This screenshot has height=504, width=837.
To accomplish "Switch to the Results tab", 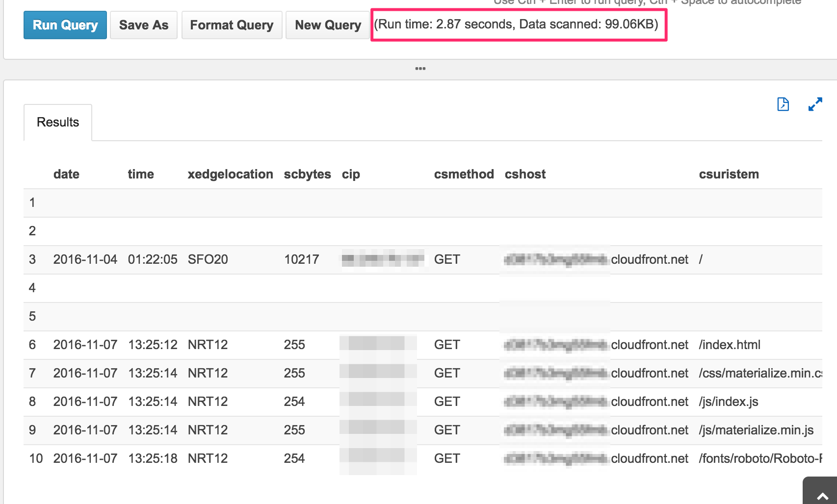I will coord(57,122).
